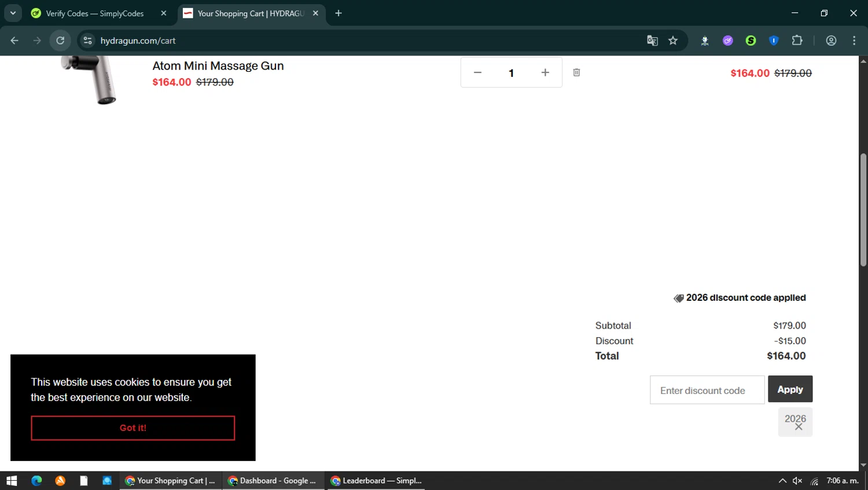Viewport: 868px width, 490px height.
Task: Click the scrollbar down arrow
Action: tap(863, 465)
